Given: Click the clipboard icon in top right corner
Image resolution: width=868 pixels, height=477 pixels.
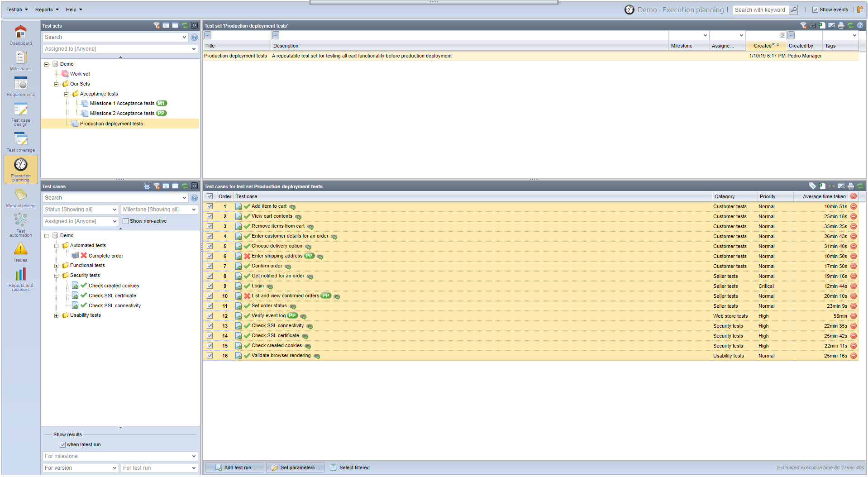Looking at the screenshot, I should pos(860,10).
